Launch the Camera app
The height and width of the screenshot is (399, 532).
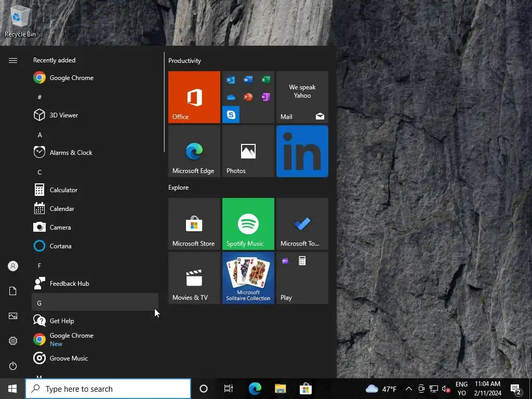(x=95, y=227)
